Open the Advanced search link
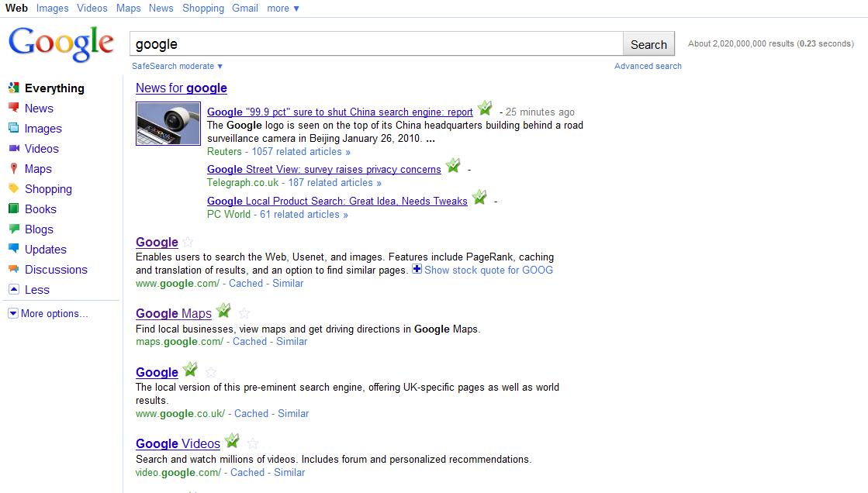The height and width of the screenshot is (493, 868). (648, 66)
